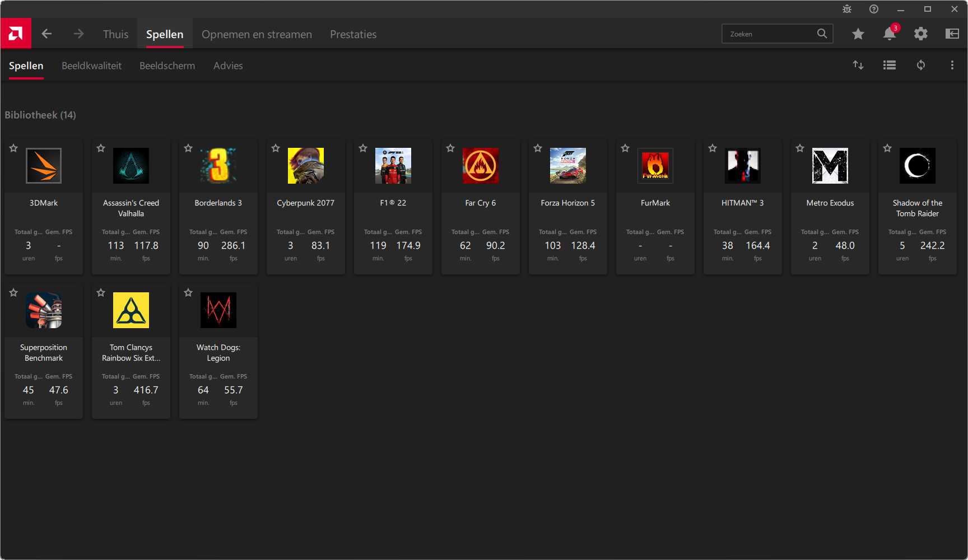This screenshot has height=560, width=968.
Task: Open the Beeldscherm sub-tab
Action: click(x=167, y=66)
